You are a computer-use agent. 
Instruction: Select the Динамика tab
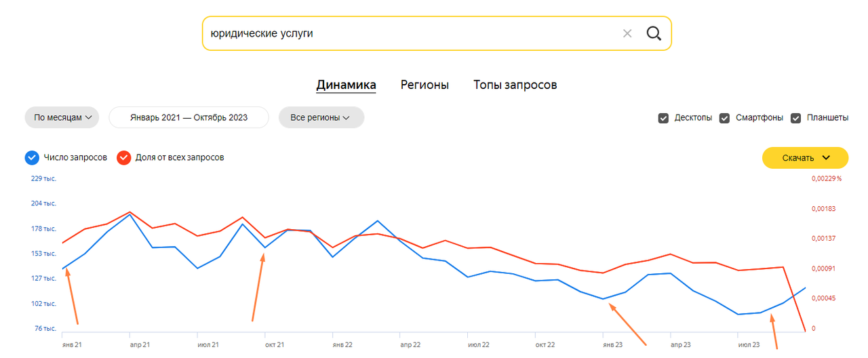346,85
